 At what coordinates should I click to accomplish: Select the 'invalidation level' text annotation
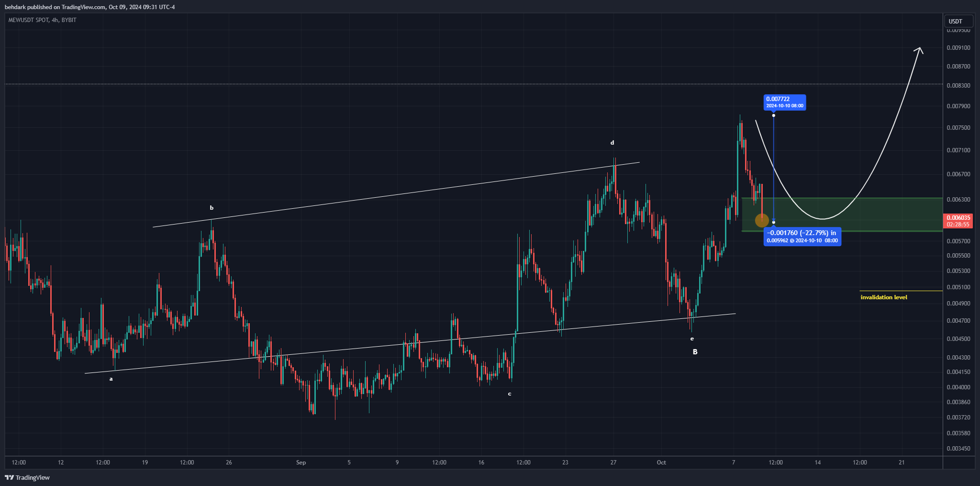click(x=884, y=297)
